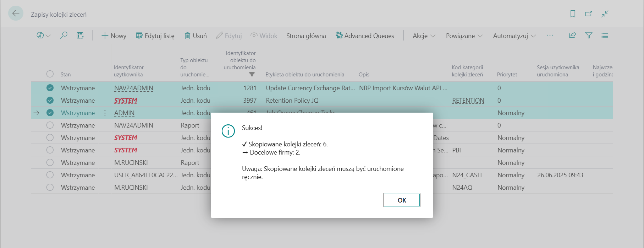644x248 pixels.
Task: Open the Automatyzuj dropdown
Action: (x=514, y=36)
